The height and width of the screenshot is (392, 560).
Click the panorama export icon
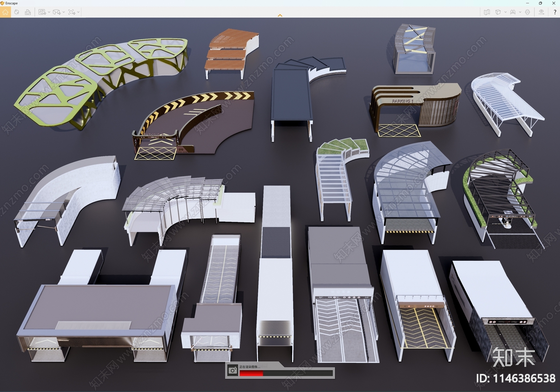tap(57, 12)
